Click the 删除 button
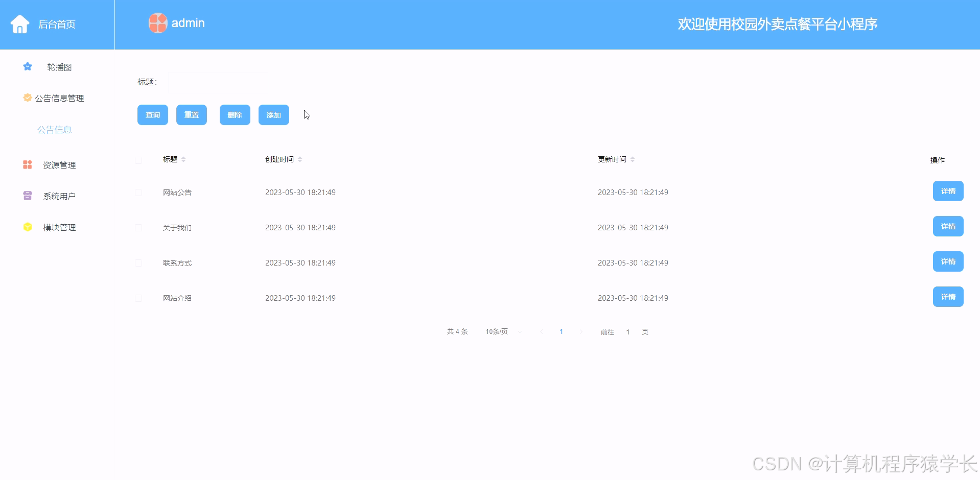The image size is (980, 480). click(x=235, y=115)
